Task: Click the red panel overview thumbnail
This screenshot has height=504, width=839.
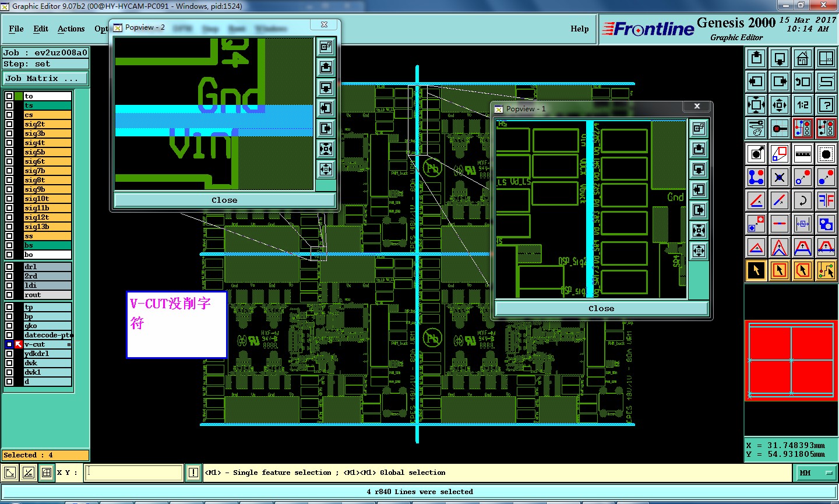Action: (x=791, y=361)
